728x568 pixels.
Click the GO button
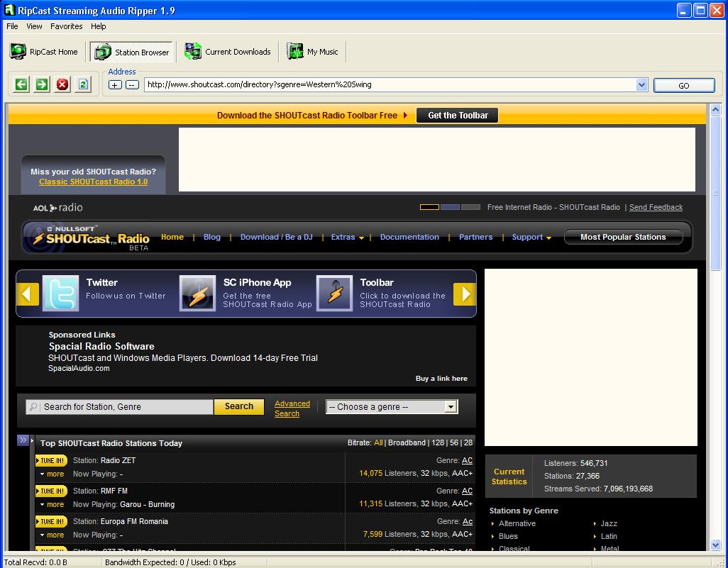(684, 85)
